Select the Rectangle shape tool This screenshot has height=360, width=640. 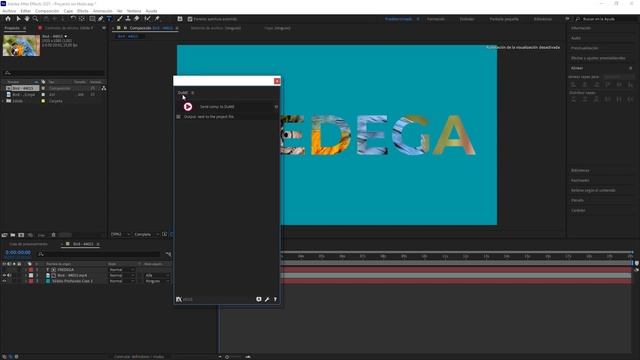pos(92,19)
